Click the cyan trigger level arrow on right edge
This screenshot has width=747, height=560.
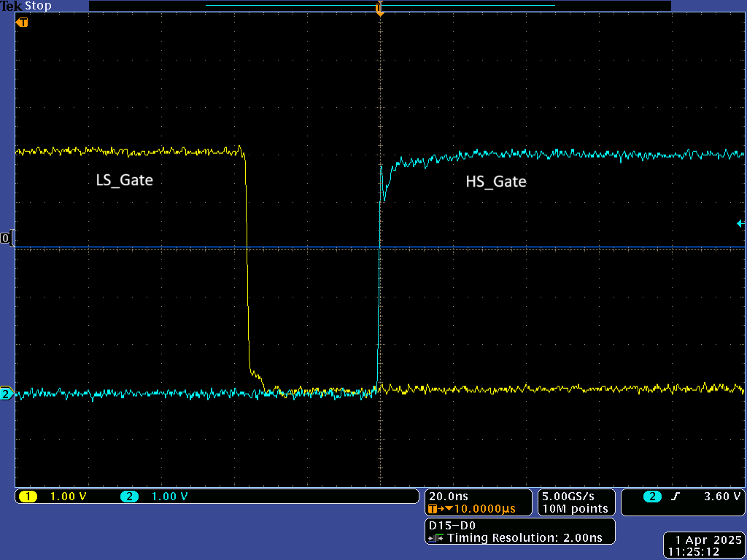pos(741,224)
